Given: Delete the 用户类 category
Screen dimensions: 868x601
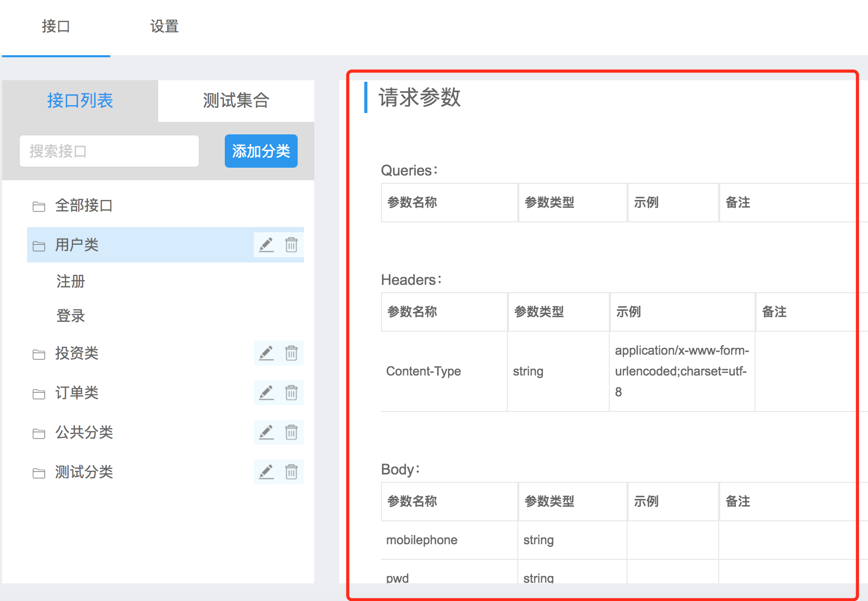Looking at the screenshot, I should (291, 245).
